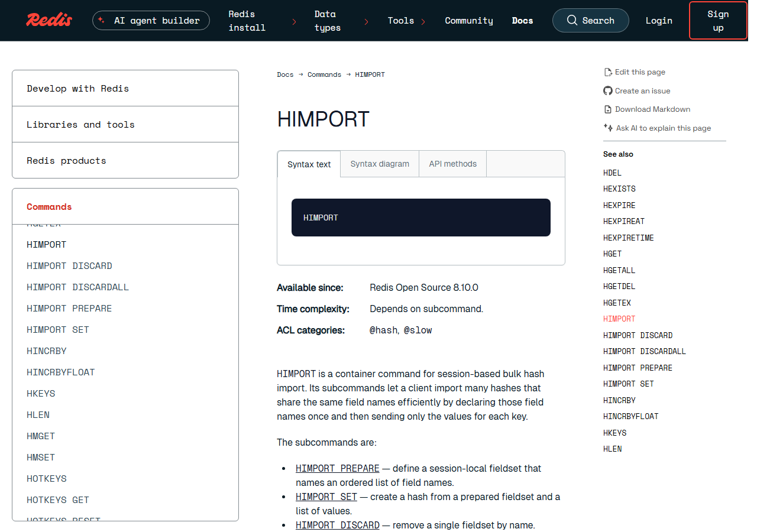Select HMGET in the left command list
Screen dimensions: 757x532
41,436
